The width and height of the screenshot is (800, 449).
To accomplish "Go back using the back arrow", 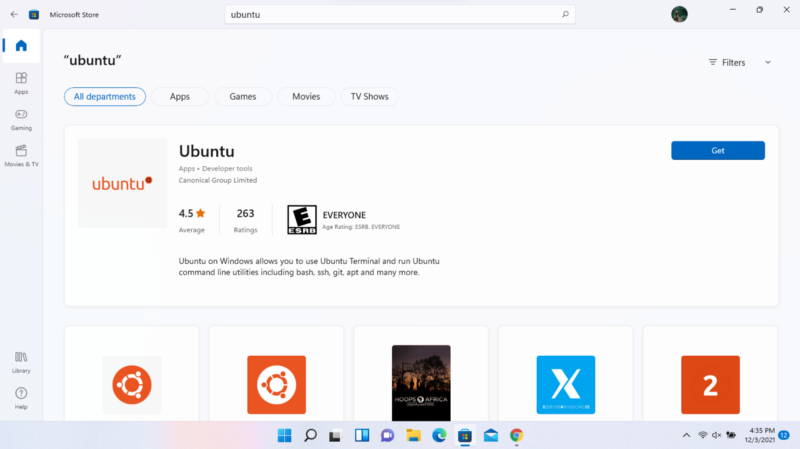I will coord(14,14).
